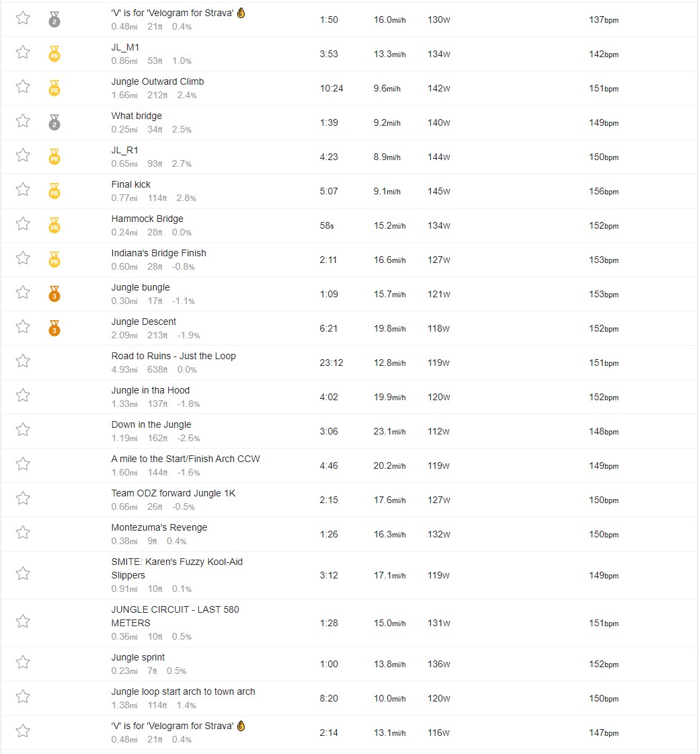Click bronze medal icon on Jungle Descent
The width and height of the screenshot is (700, 754).
(54, 328)
